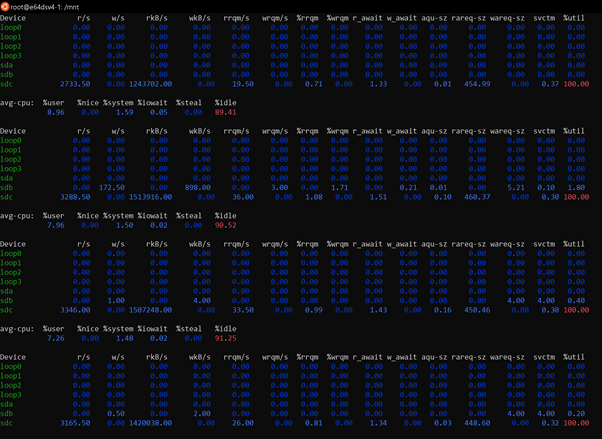The image size is (602, 439).
Task: Select %system value 1.50
Action: [125, 225]
